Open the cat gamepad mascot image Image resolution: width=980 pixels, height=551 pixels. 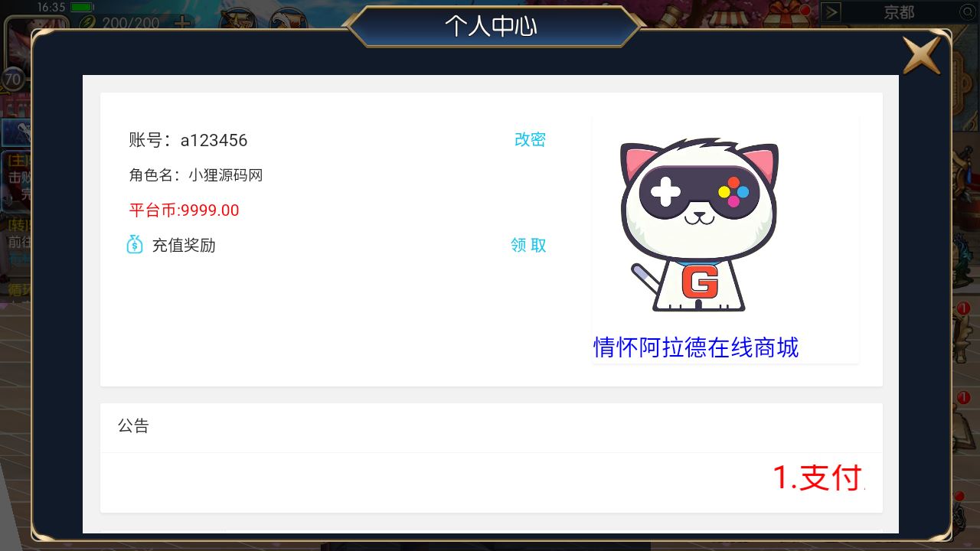pos(698,224)
